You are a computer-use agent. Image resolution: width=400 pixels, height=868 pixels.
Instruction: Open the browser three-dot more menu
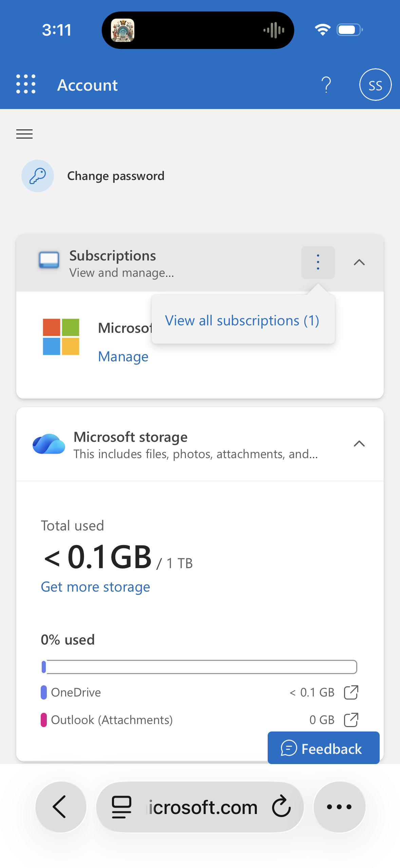coord(339,807)
